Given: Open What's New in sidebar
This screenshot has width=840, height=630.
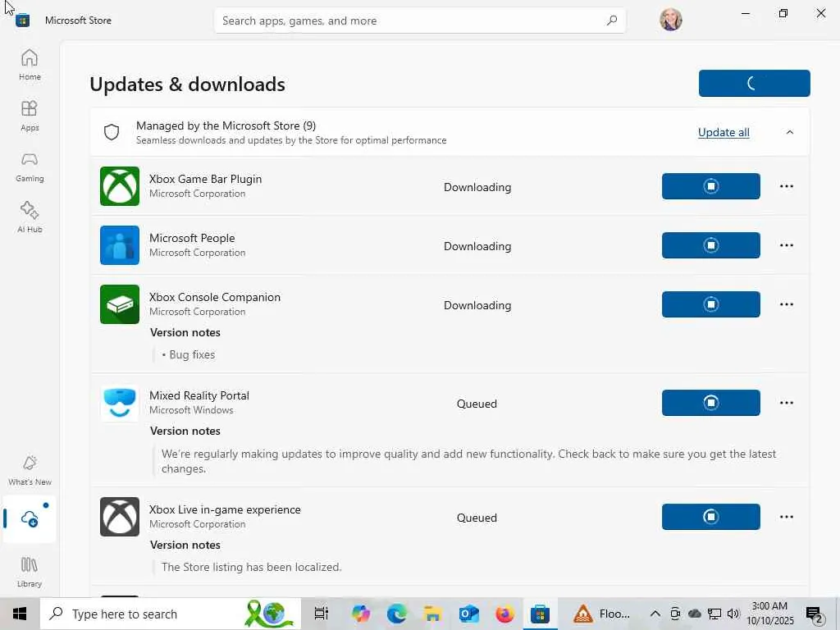Looking at the screenshot, I should (x=30, y=470).
